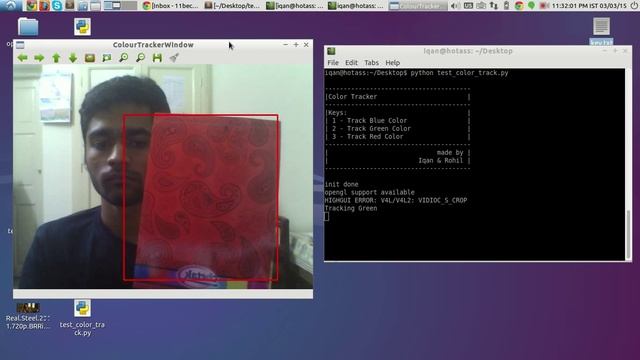Switch to the ~/Desktop/te... editor taskbar button
Image resolution: width=640 pixels, height=360 pixels.
tap(232, 6)
